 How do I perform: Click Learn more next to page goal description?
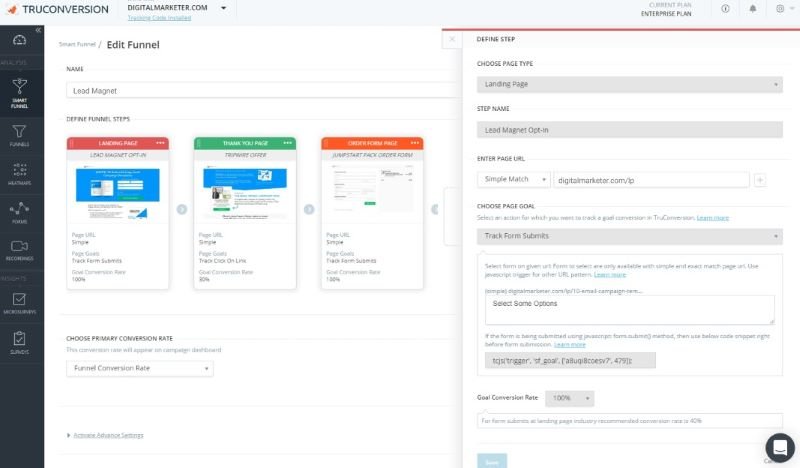coord(712,218)
